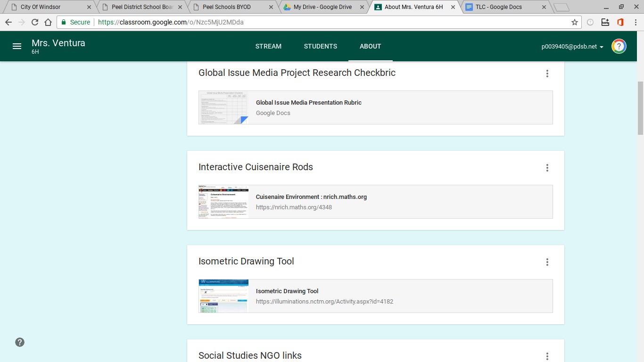Click the help question mark icon

[20, 342]
